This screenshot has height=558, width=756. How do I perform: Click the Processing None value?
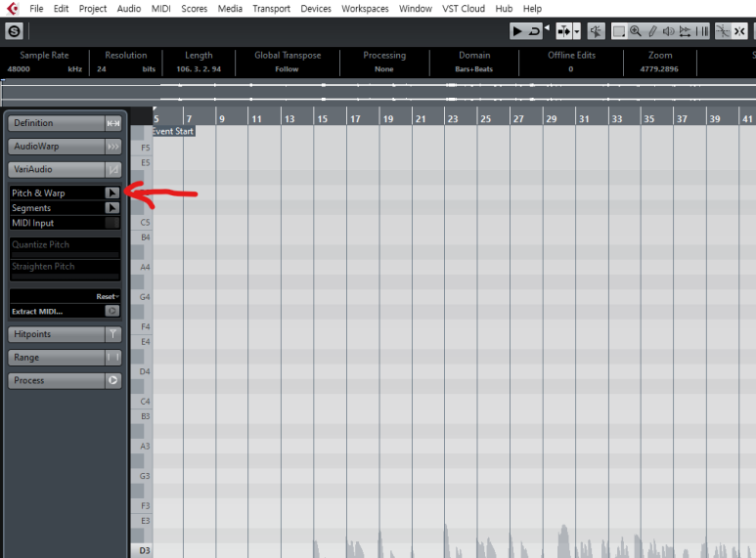384,69
